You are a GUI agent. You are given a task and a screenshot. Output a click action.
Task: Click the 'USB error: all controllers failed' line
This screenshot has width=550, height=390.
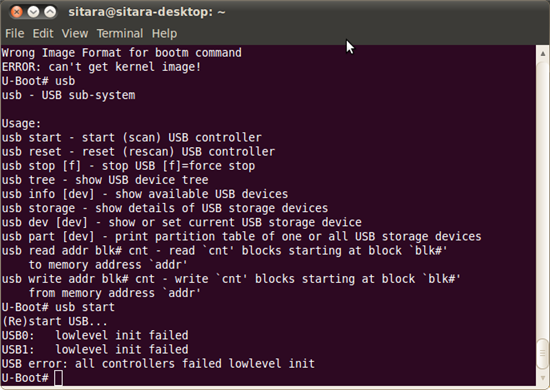[x=158, y=364]
